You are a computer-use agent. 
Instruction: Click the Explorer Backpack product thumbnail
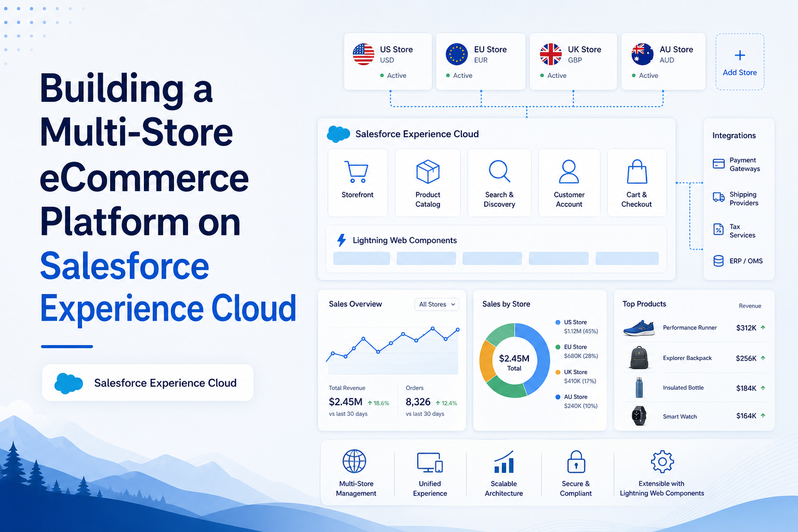(x=639, y=358)
